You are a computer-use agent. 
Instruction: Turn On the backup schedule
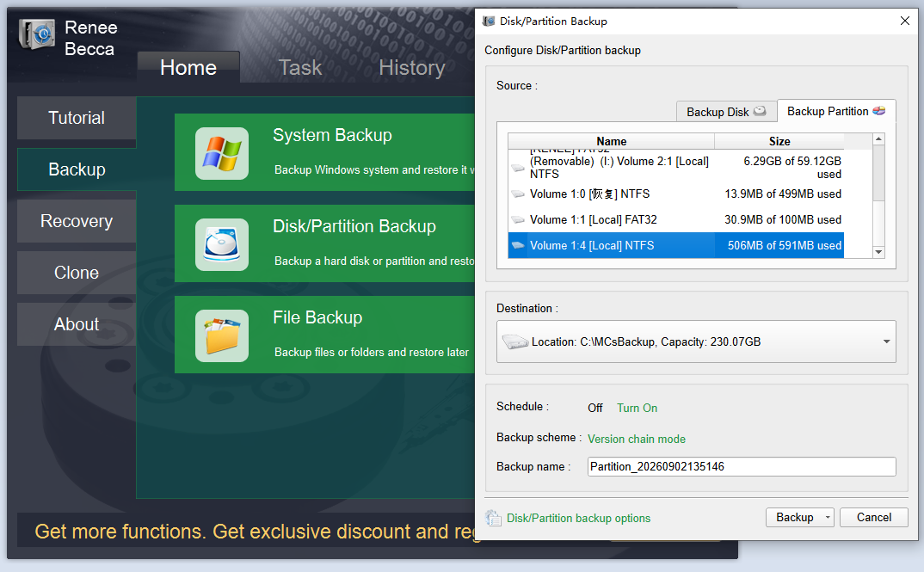(x=637, y=409)
